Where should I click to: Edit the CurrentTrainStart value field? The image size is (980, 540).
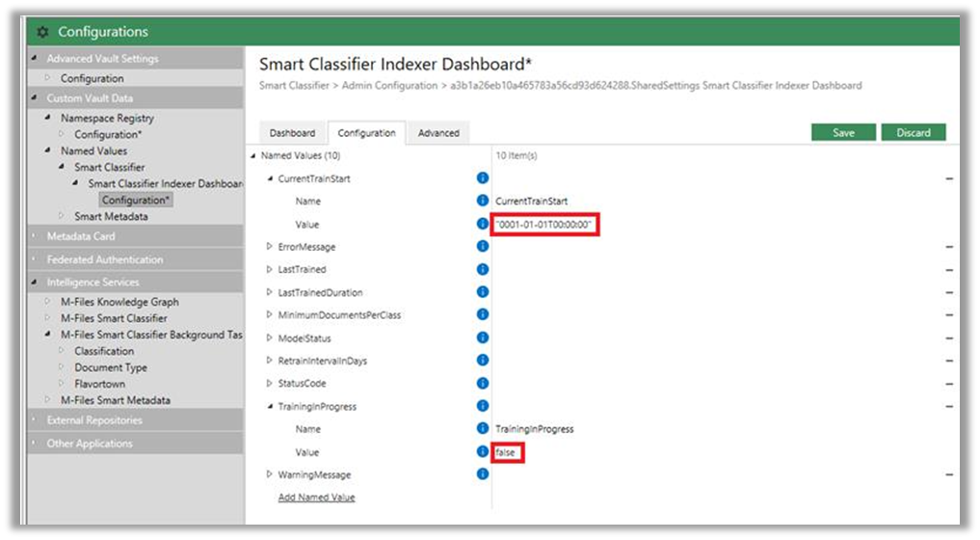click(x=545, y=225)
